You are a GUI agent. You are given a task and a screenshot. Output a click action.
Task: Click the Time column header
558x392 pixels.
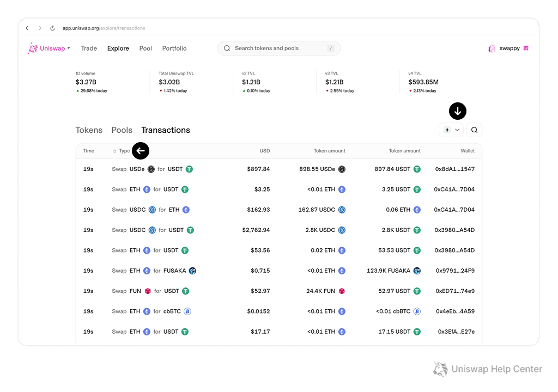[x=89, y=151]
